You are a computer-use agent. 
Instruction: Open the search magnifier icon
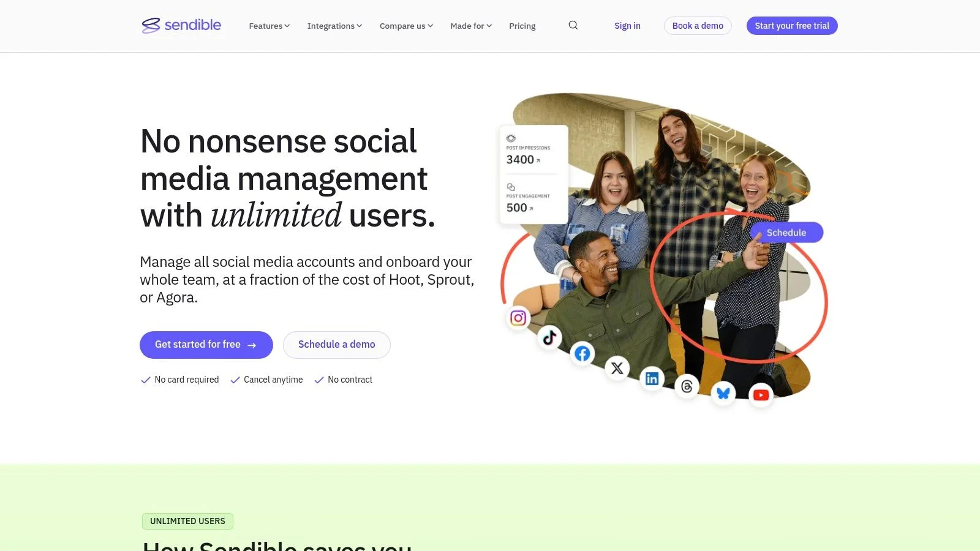(x=573, y=25)
